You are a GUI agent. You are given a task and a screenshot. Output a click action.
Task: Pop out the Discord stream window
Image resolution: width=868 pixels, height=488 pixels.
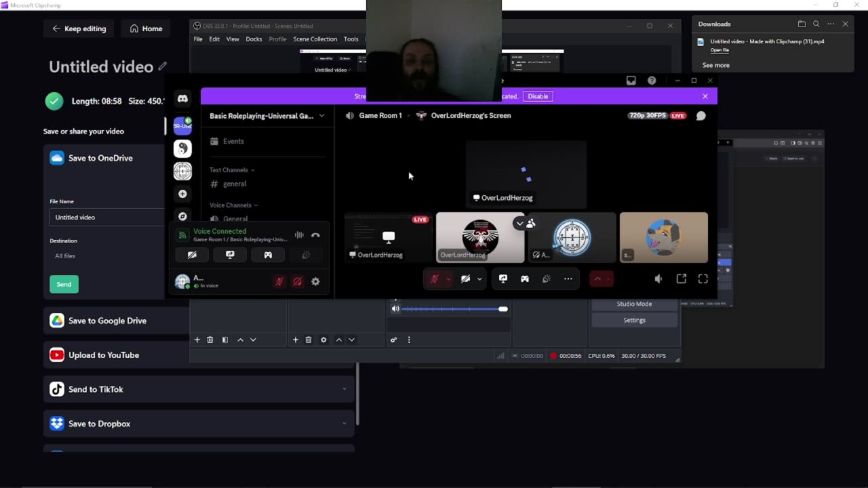click(682, 279)
